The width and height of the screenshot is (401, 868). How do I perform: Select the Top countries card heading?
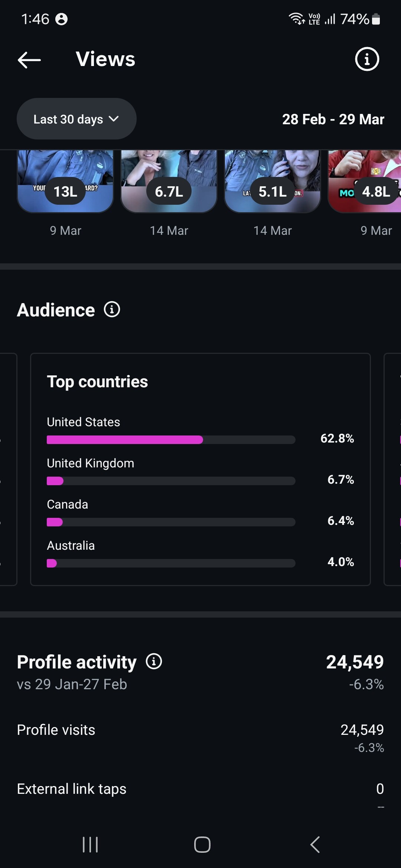97,382
